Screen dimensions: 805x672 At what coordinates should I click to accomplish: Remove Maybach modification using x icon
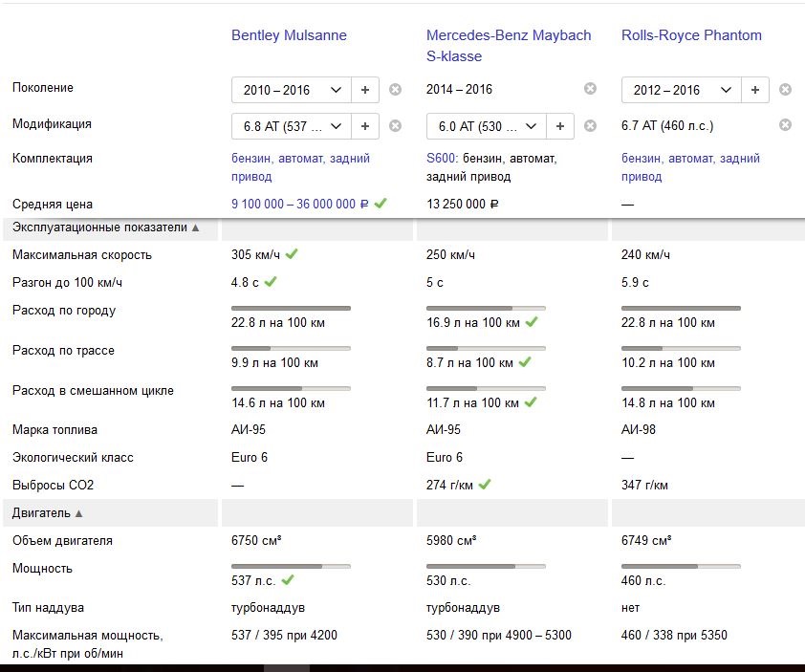coord(591,125)
